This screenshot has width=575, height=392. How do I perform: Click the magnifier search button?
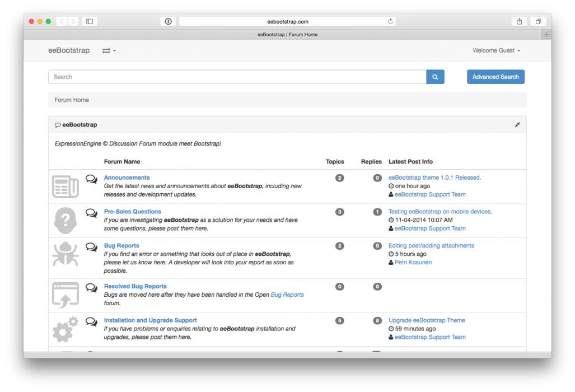pos(435,77)
